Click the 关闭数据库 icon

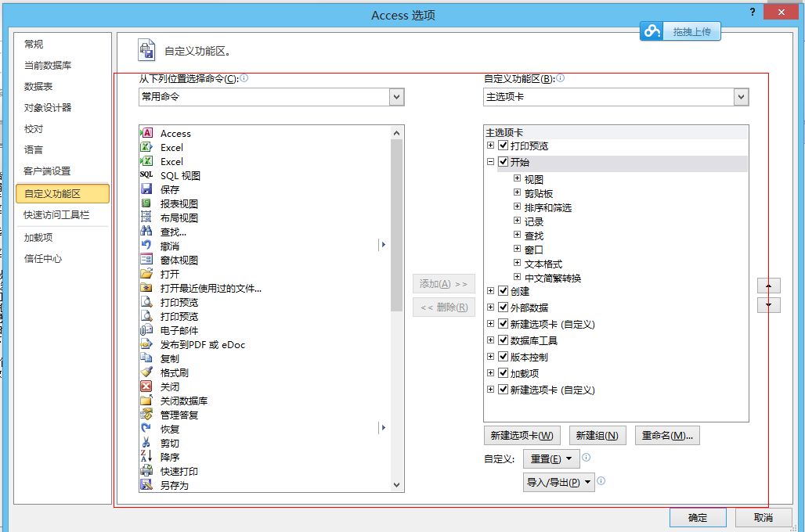coord(146,400)
